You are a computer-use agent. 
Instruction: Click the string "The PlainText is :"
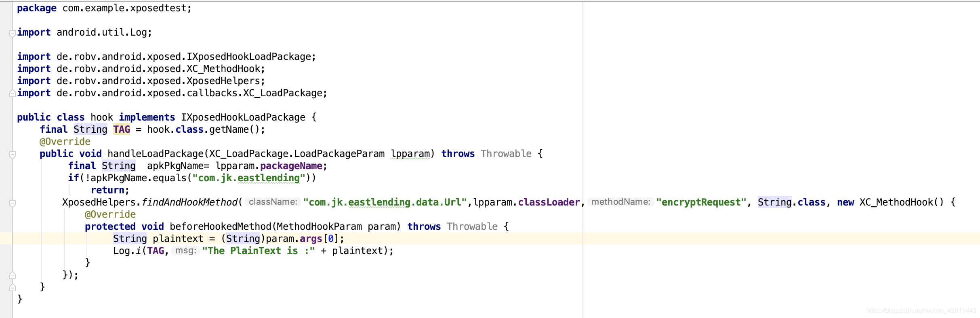[259, 251]
